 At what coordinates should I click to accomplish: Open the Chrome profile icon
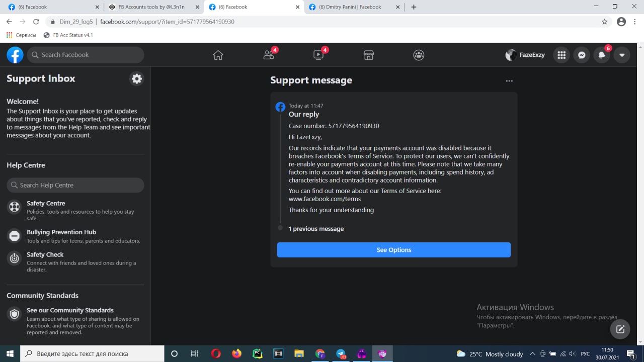[621, 22]
